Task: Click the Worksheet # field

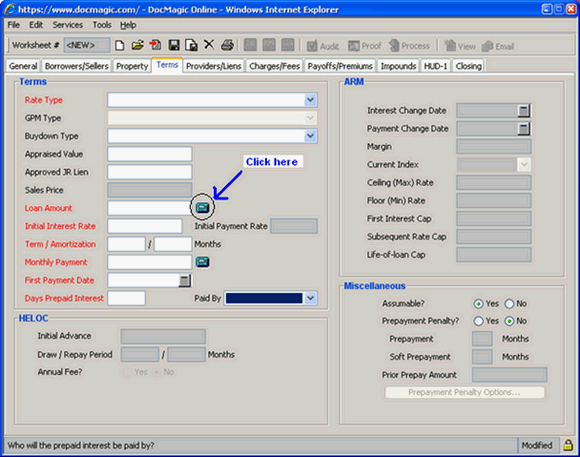Action: (x=87, y=46)
